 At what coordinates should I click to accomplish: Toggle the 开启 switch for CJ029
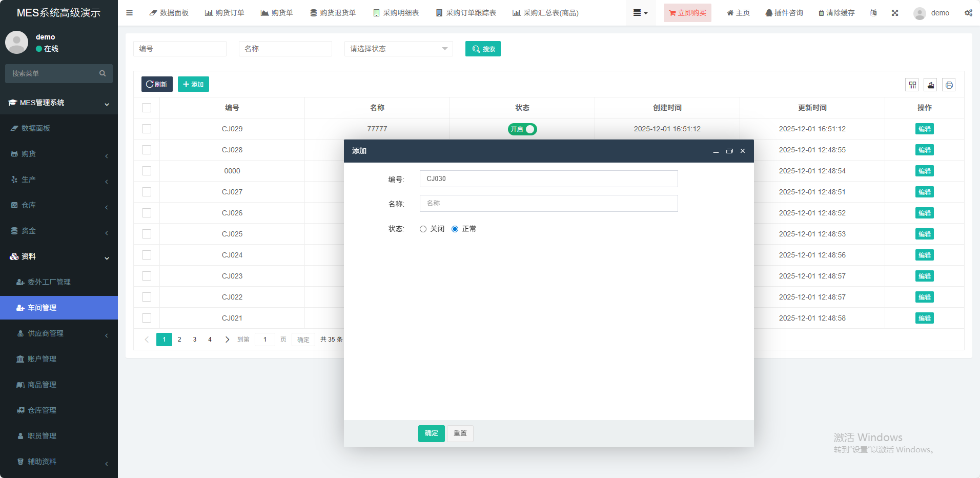pyautogui.click(x=522, y=129)
